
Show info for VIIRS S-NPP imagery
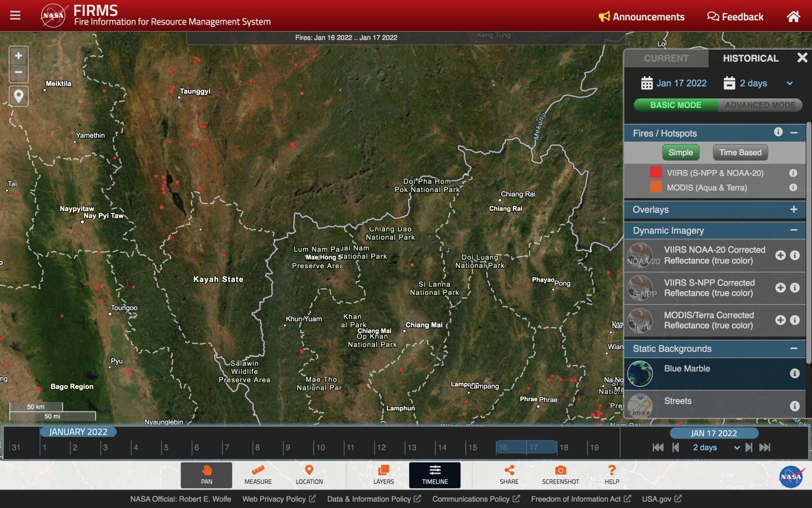click(x=795, y=288)
